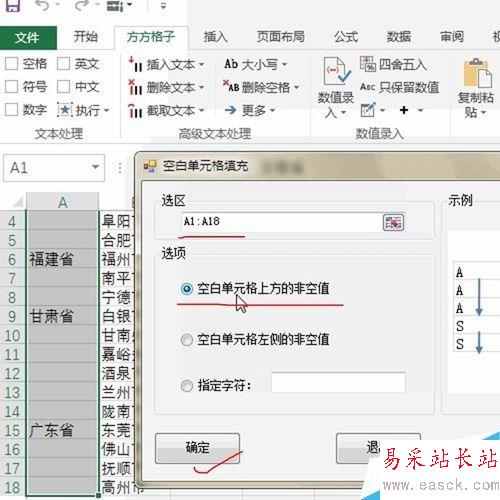This screenshot has height=500, width=500.
Task: Click the cell containing 白银
Action: pyautogui.click(x=117, y=316)
